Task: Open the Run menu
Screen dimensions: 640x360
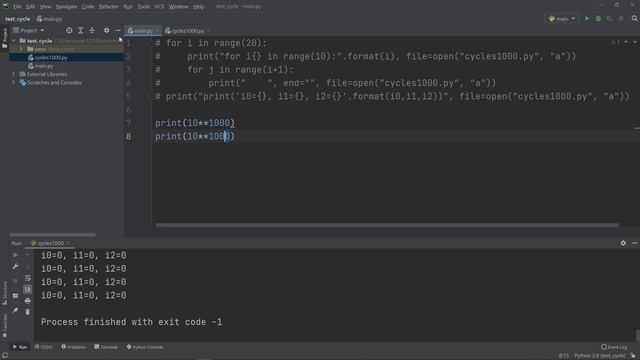Action: tap(128, 7)
